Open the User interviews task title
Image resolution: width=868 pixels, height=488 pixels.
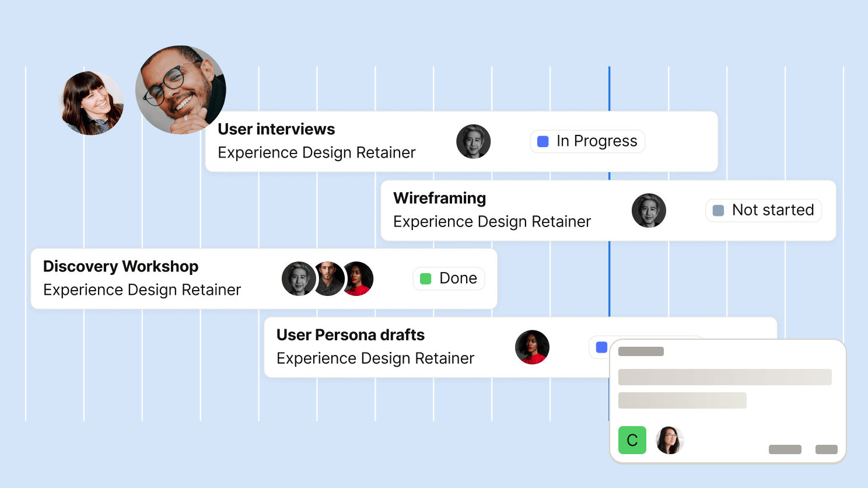(276, 129)
